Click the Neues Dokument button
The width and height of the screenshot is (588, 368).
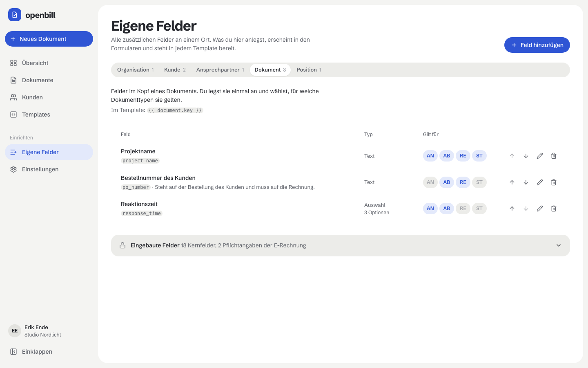(49, 39)
